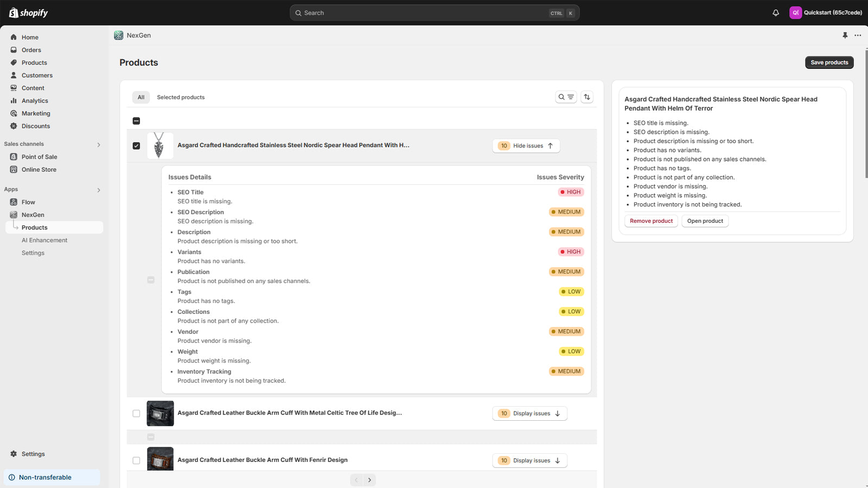Uncheck the Spear Head Pendant product checkbox
The height and width of the screenshot is (488, 868).
pyautogui.click(x=136, y=145)
